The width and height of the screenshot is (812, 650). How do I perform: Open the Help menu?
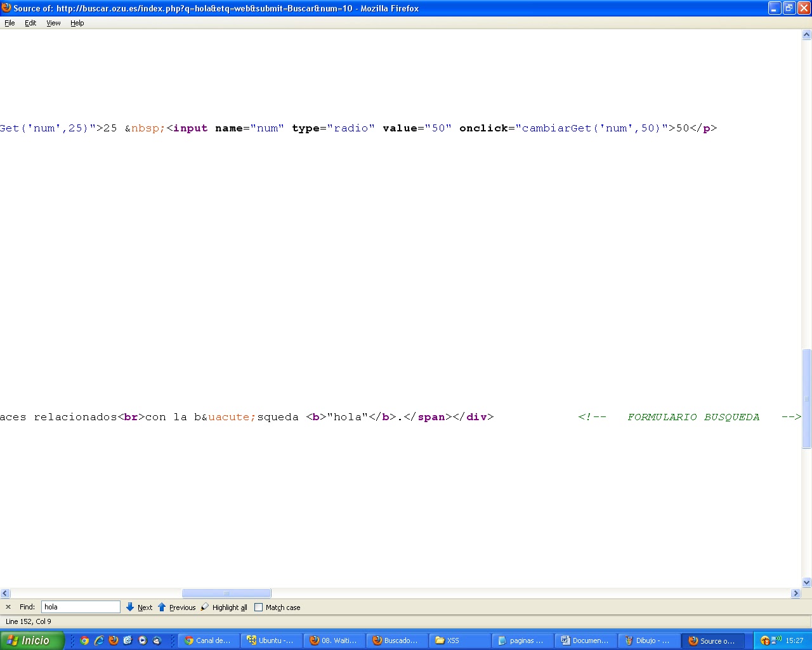click(77, 23)
